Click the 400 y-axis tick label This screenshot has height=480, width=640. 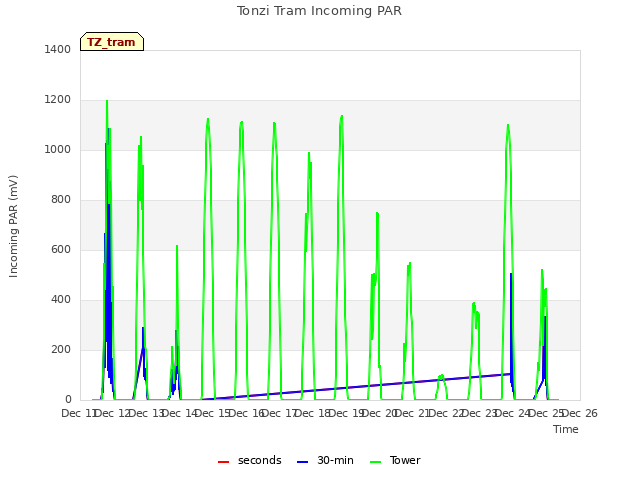click(61, 300)
